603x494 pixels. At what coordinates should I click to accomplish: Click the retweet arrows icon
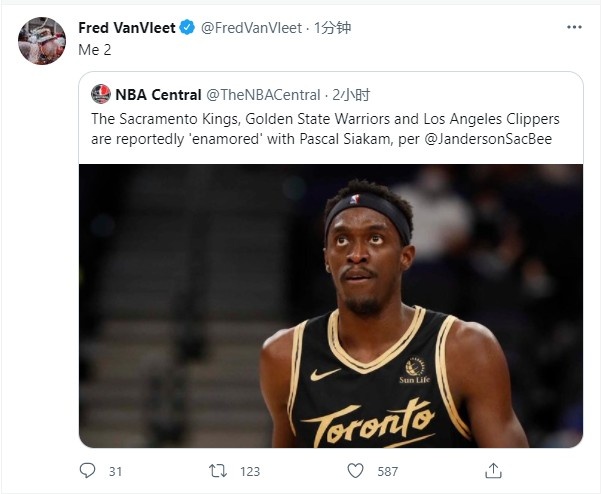[x=218, y=471]
